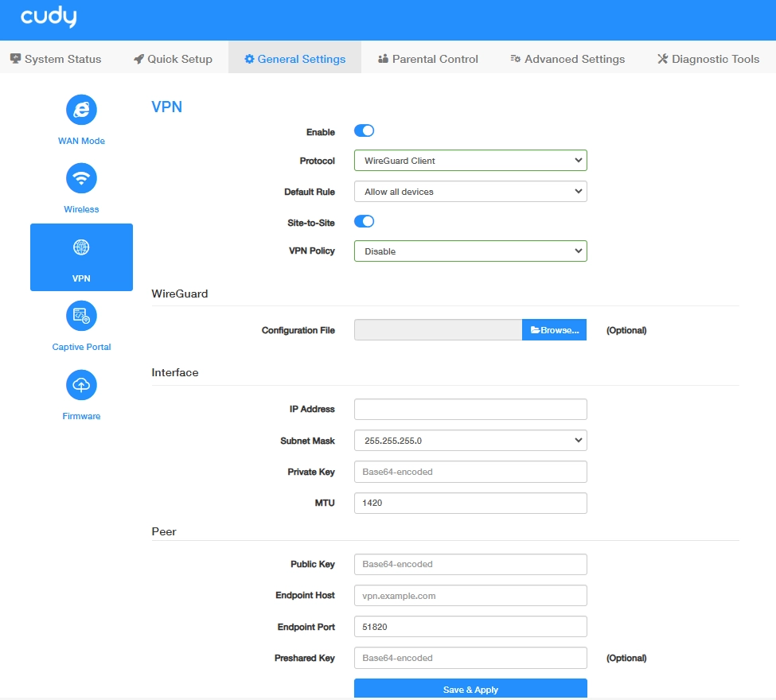Select the VPN globe icon in sidebar
776x700 pixels.
tap(81, 247)
